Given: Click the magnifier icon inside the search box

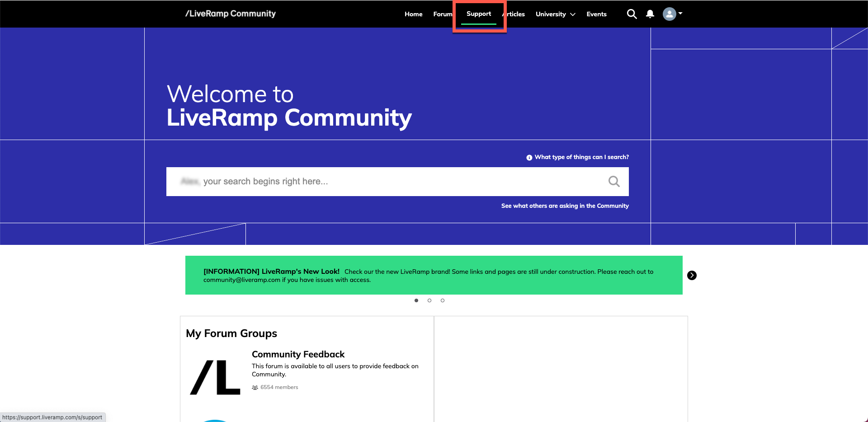Looking at the screenshot, I should point(614,182).
